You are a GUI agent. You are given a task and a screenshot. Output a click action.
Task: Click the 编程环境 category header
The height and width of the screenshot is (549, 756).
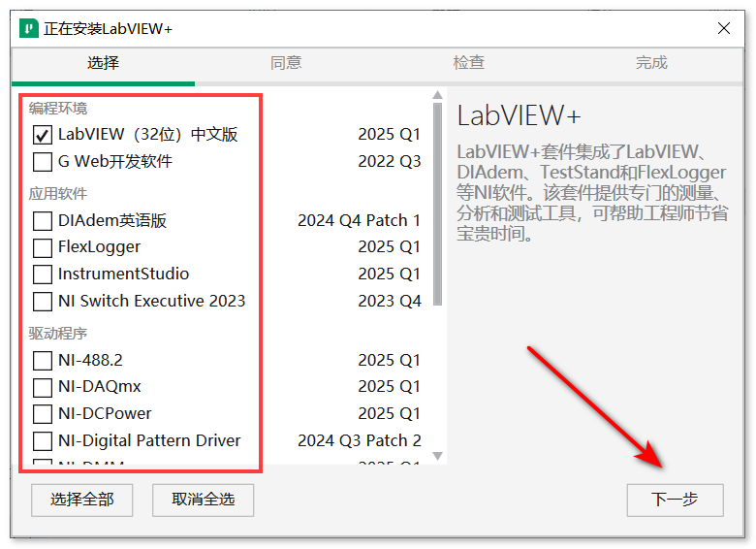point(58,108)
